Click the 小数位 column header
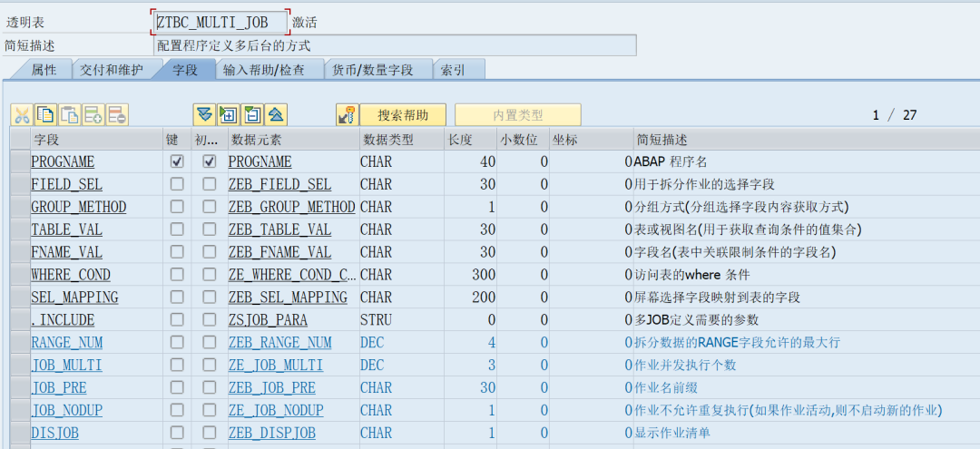This screenshot has height=449, width=980. click(x=524, y=140)
